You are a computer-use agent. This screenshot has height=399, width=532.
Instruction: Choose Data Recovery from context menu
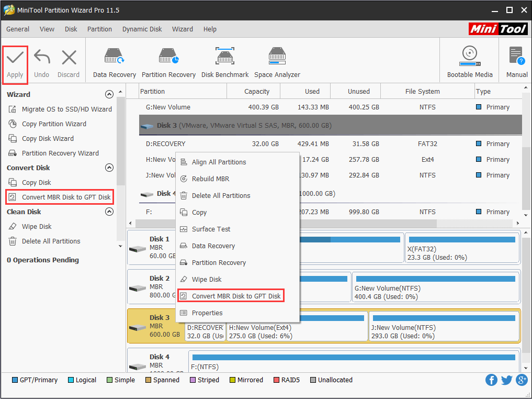(237, 246)
